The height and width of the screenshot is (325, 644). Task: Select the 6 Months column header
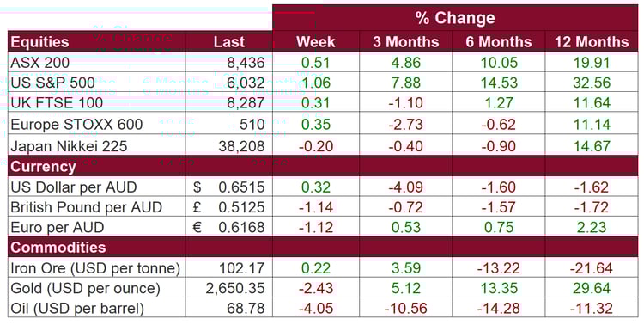(499, 42)
